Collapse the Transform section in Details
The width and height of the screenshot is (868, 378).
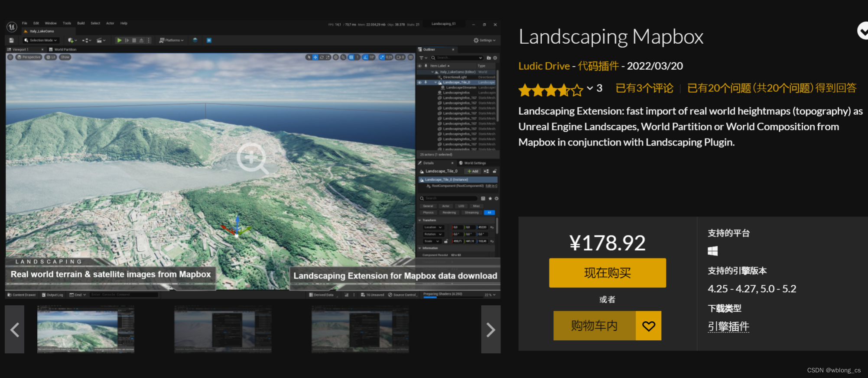419,220
